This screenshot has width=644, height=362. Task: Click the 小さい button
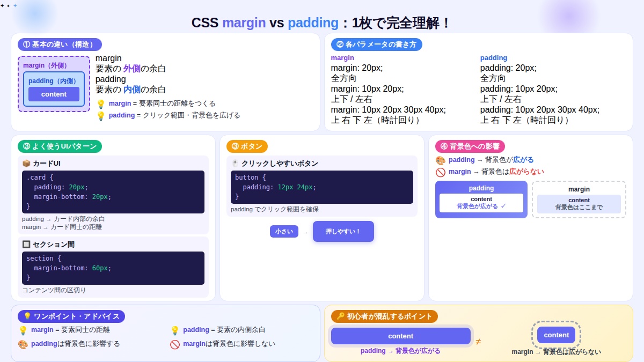pos(284,231)
